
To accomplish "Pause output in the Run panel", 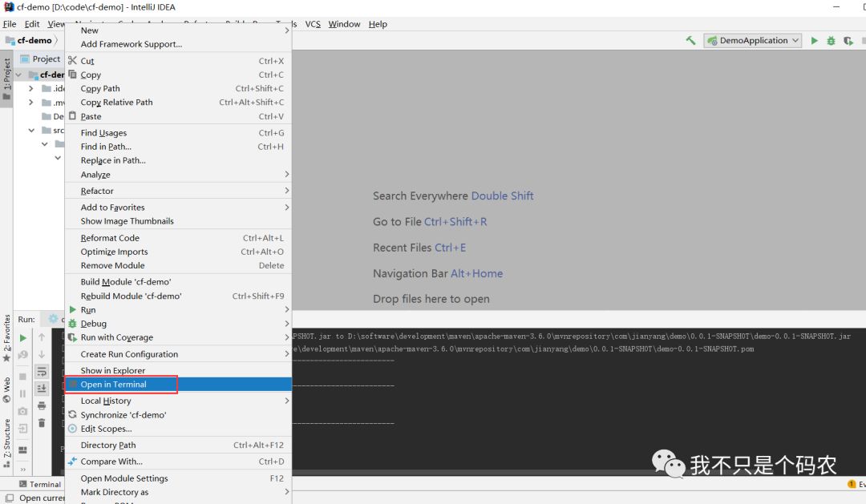I will tap(22, 393).
